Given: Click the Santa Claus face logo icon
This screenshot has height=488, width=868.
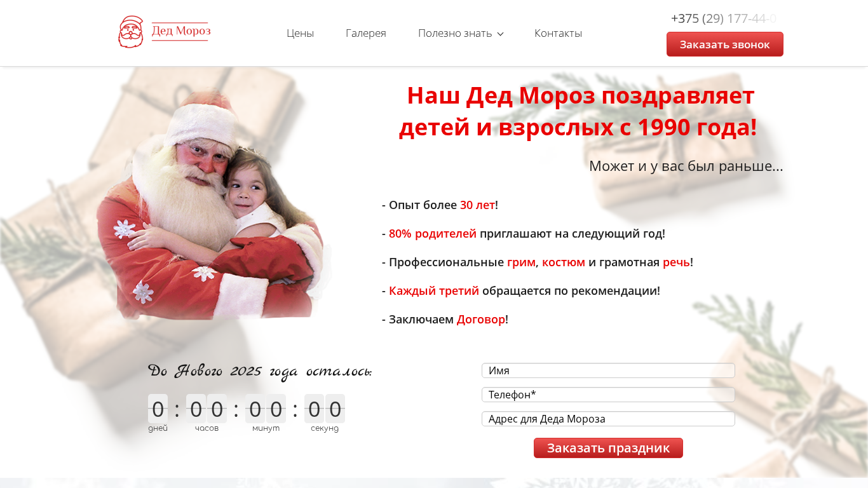Looking at the screenshot, I should (131, 32).
